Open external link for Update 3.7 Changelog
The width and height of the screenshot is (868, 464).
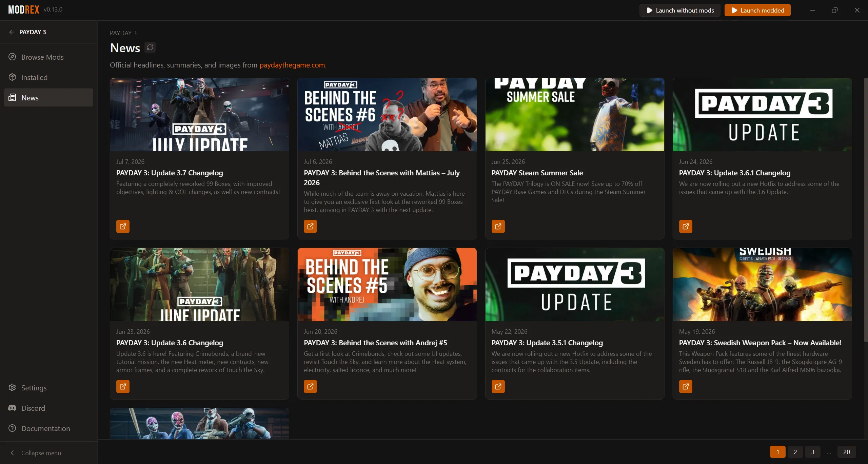pyautogui.click(x=123, y=226)
